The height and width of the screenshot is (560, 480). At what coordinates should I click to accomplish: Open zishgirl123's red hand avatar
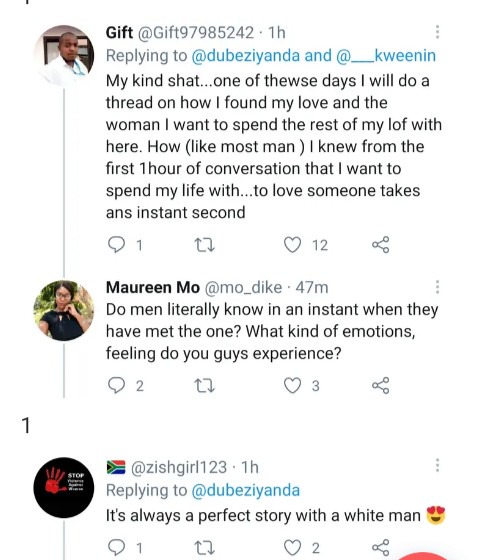coord(64,488)
